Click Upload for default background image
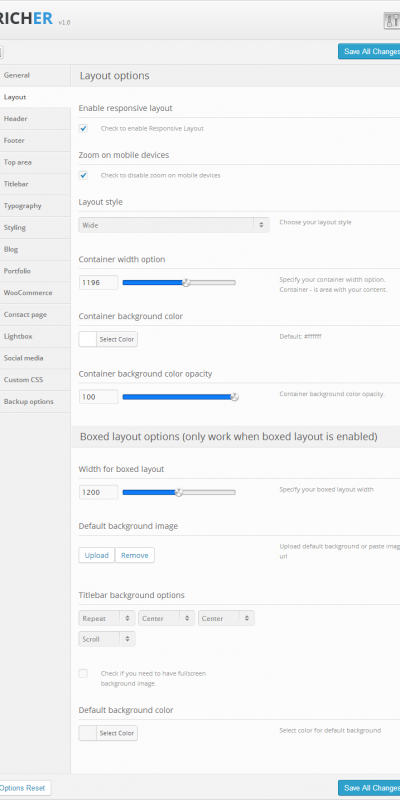 [96, 555]
